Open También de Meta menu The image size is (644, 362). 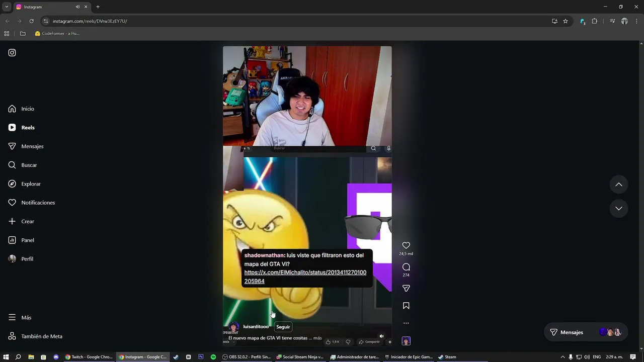coord(35,336)
